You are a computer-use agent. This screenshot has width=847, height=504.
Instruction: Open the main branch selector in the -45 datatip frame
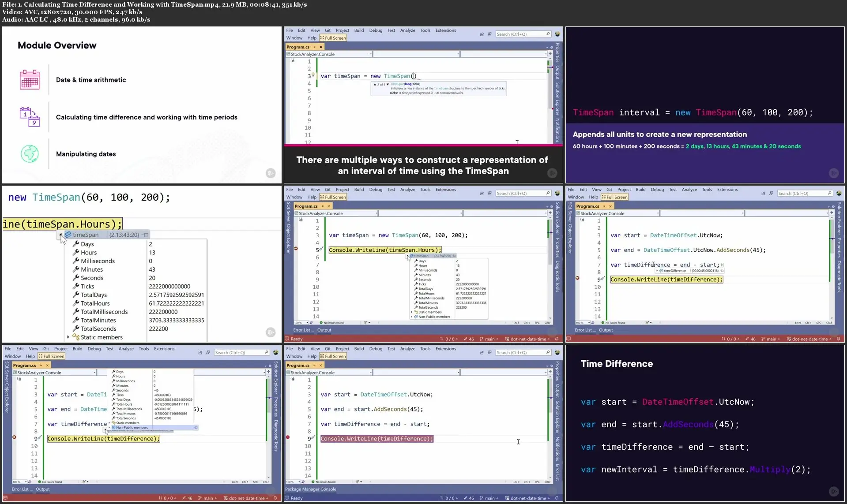point(207,498)
